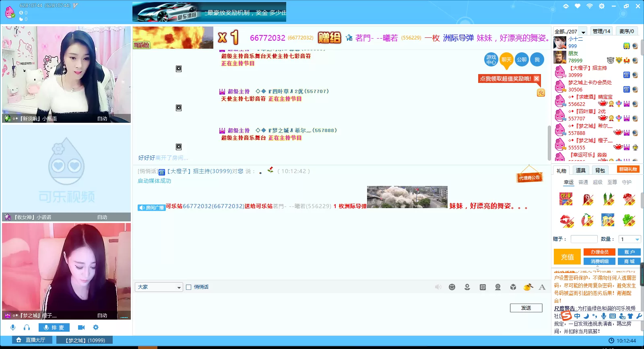The height and width of the screenshot is (349, 644).
Task: Click the video camera icon under videos
Action: [x=81, y=327]
